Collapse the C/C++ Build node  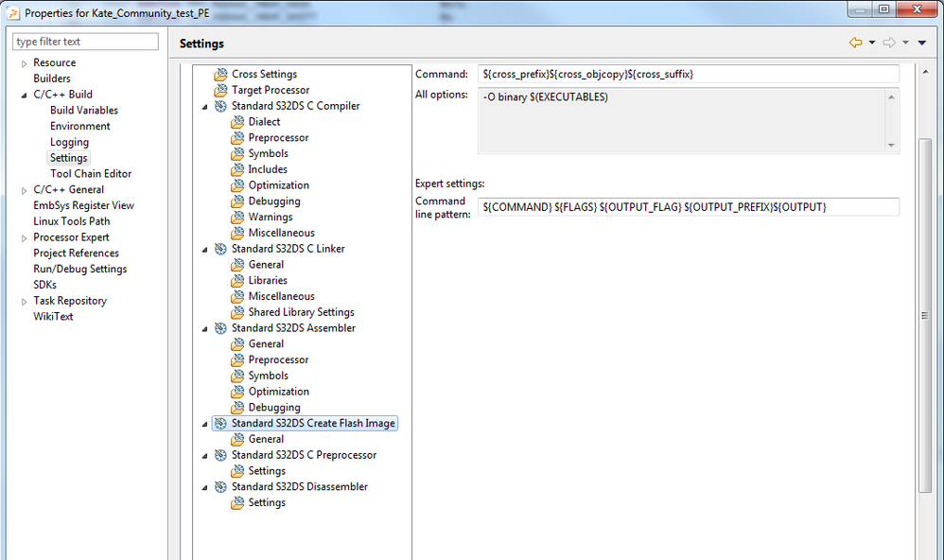pyautogui.click(x=24, y=96)
